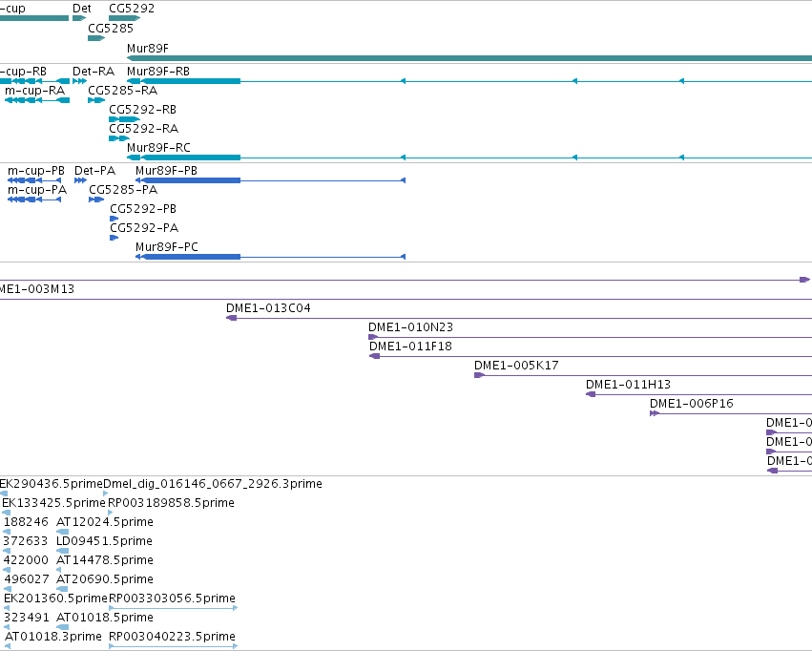The image size is (812, 651).
Task: Click the Det-PA protein label
Action: click(94, 171)
